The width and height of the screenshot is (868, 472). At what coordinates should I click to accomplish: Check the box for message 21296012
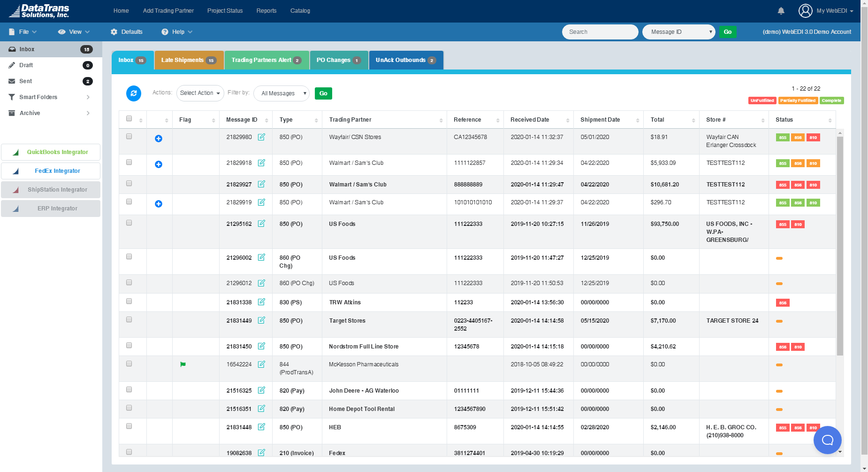[x=129, y=283]
